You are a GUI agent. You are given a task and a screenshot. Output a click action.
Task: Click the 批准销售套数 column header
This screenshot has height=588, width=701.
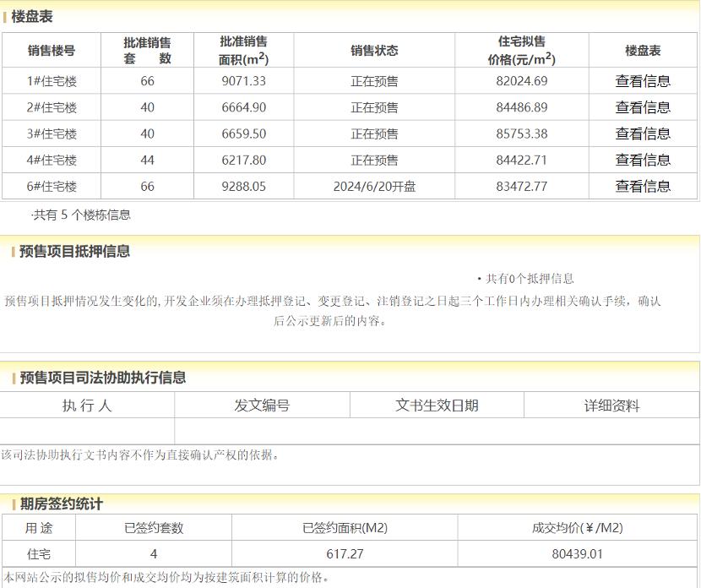point(147,50)
